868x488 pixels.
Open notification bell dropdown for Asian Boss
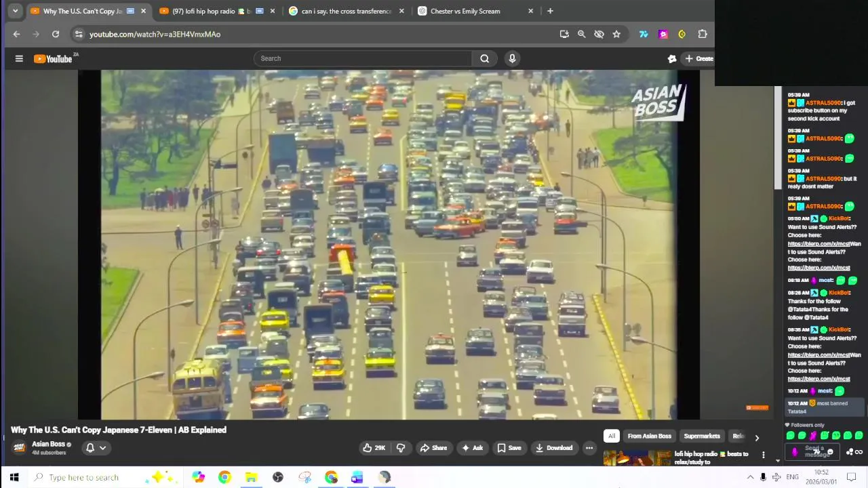tap(96, 448)
